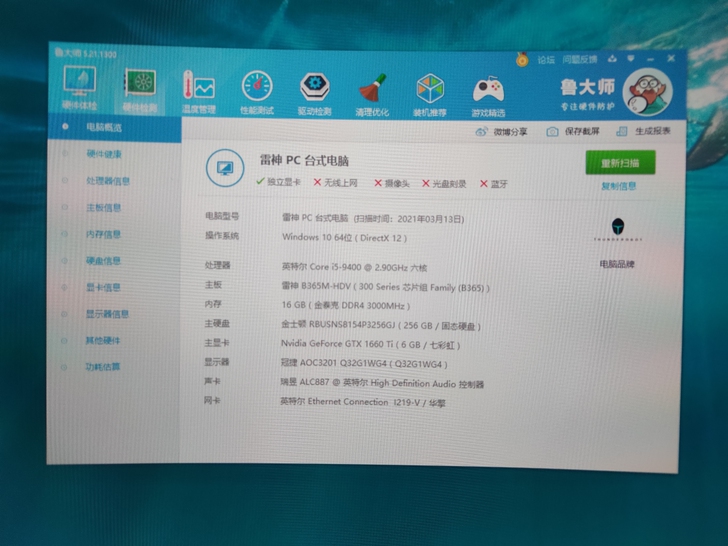The image size is (728, 546).
Task: Open the 论坛 forum link
Action: (546, 60)
